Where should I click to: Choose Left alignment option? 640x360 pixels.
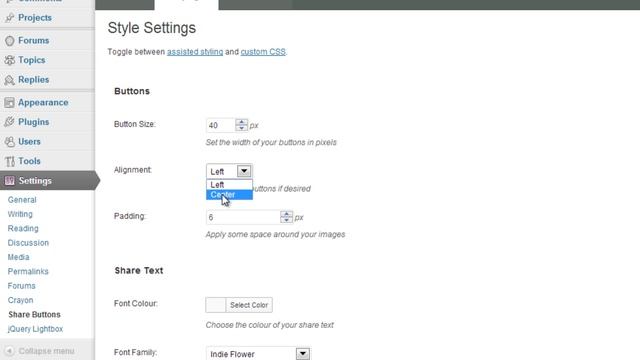point(229,184)
